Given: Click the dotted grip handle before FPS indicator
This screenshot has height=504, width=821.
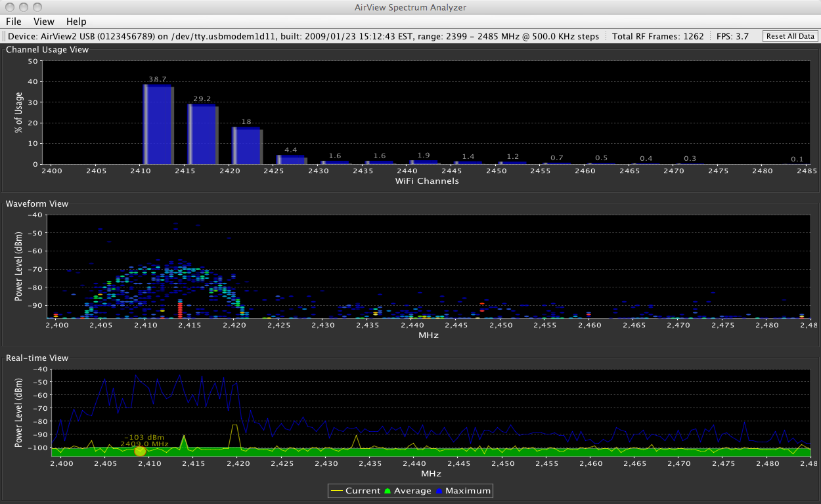Looking at the screenshot, I should (709, 36).
